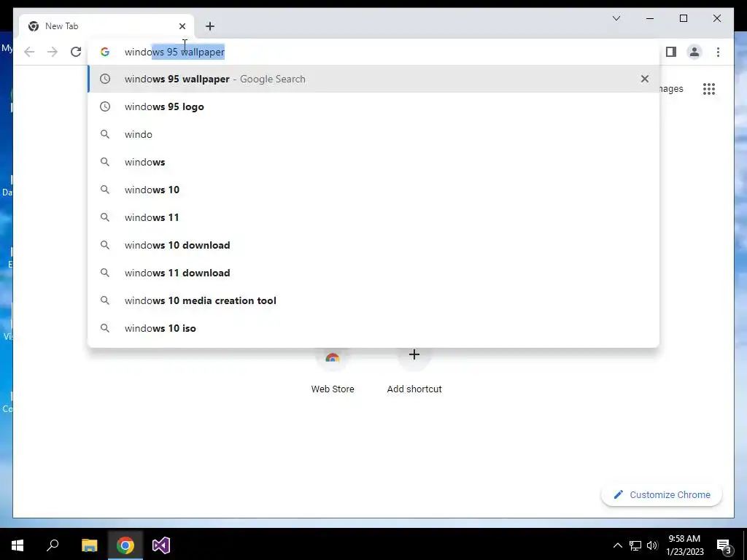
Task: Click search icon beside windows 11 download
Action: (105, 273)
